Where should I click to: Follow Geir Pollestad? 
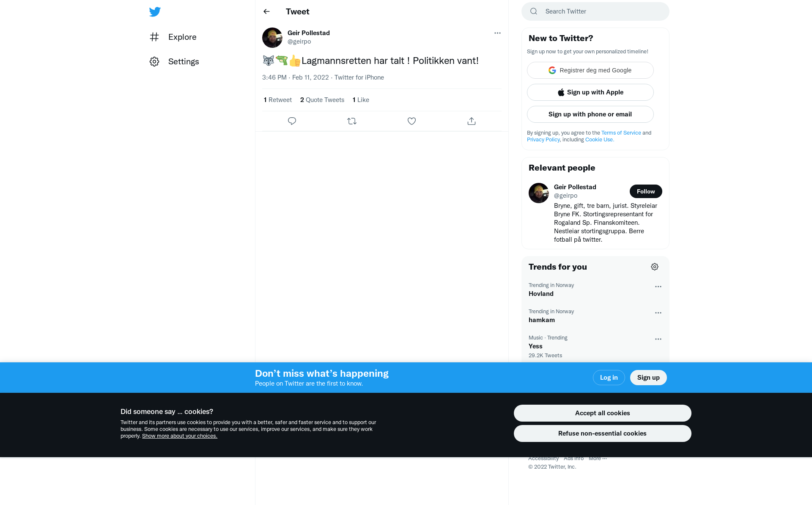point(646,191)
